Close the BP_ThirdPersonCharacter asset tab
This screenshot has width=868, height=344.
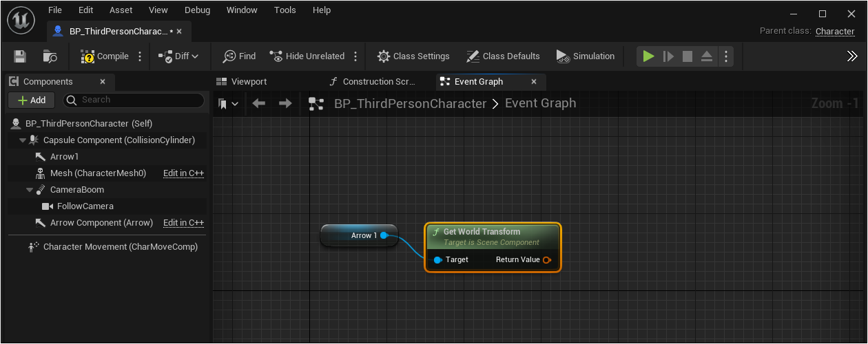(180, 32)
